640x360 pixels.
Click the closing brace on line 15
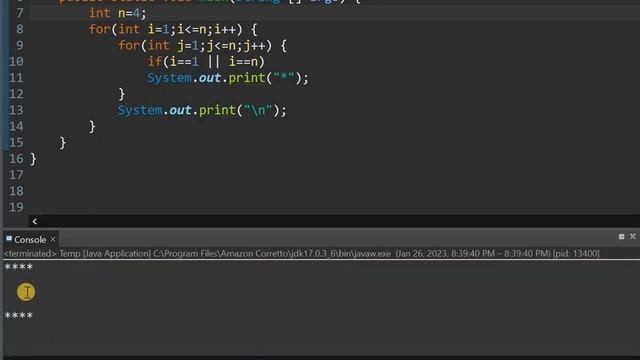pos(63,143)
